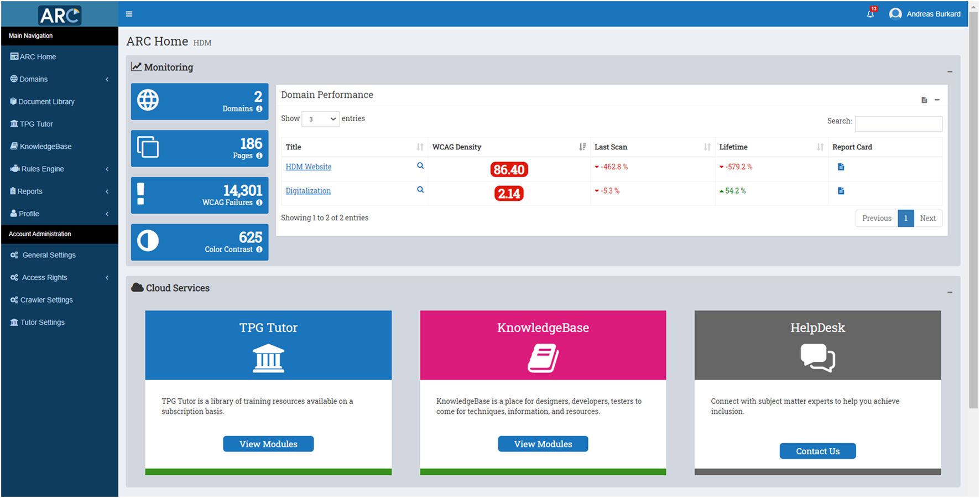The image size is (980, 498).
Task: Click the ARC logo
Action: 60,15
